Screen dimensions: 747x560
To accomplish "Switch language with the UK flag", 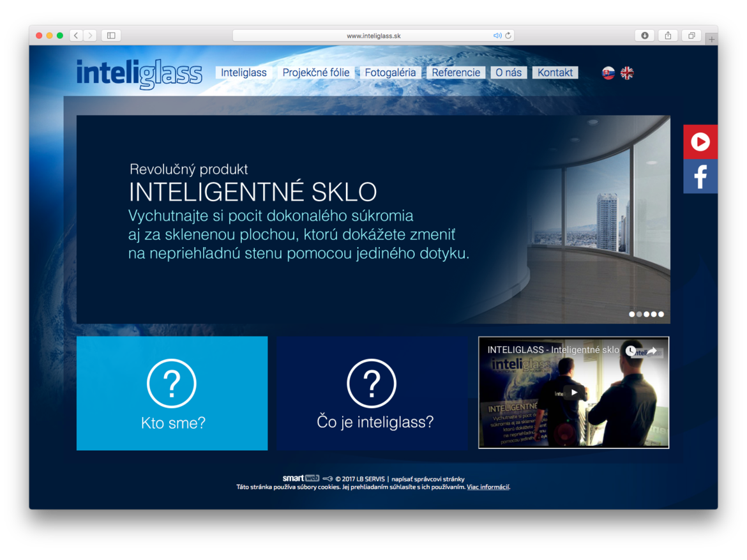I will [x=627, y=73].
